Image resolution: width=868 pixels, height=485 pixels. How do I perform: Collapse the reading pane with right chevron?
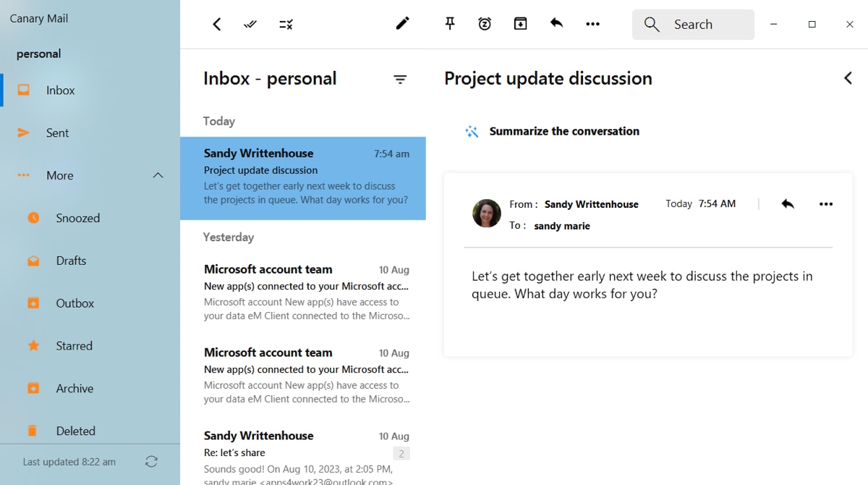click(848, 78)
